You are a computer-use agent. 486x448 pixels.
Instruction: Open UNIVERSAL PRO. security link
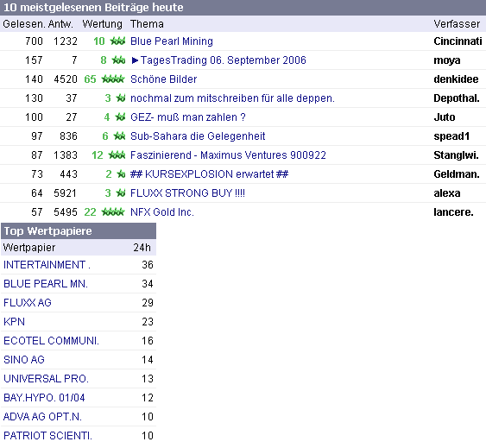tap(46, 378)
